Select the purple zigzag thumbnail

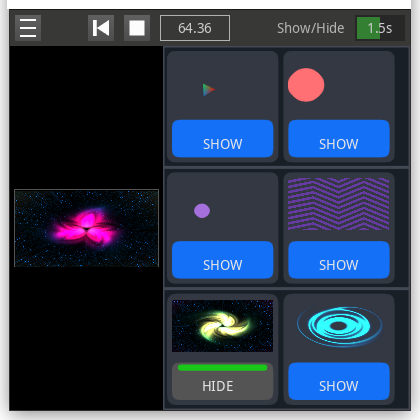[x=339, y=204]
